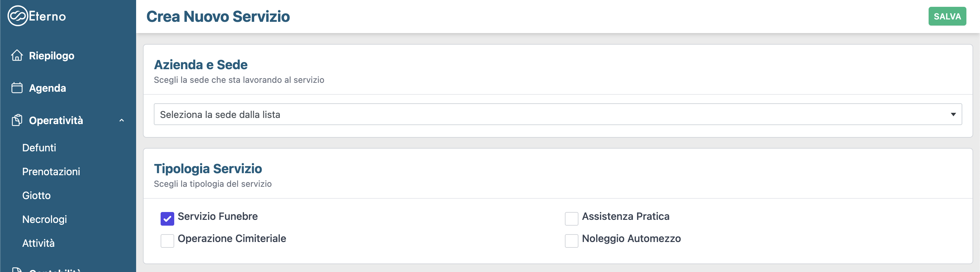Image resolution: width=980 pixels, height=272 pixels.
Task: Click the Operatività clipboard icon
Action: tap(17, 120)
